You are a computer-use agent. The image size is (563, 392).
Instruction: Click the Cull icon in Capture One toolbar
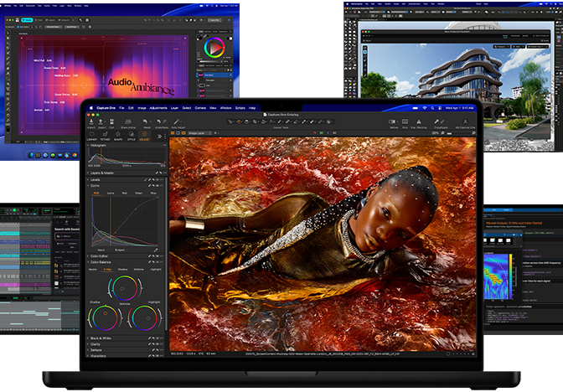[x=111, y=121]
